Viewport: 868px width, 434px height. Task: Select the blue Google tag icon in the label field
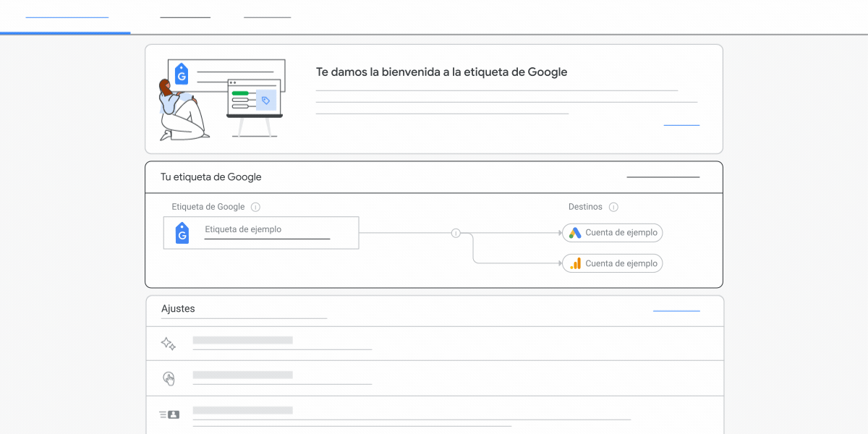[182, 233]
